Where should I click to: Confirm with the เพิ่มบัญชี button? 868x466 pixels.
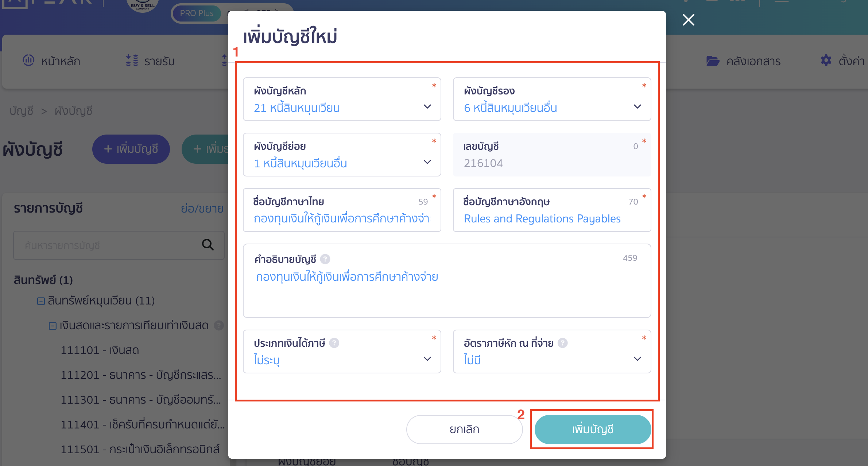click(592, 429)
